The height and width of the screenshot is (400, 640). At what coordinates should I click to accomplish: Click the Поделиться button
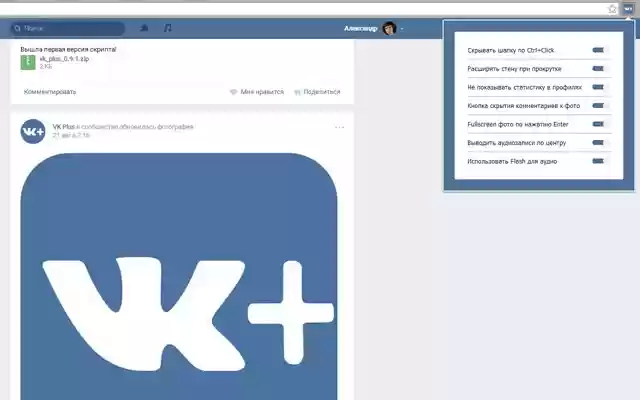(317, 92)
